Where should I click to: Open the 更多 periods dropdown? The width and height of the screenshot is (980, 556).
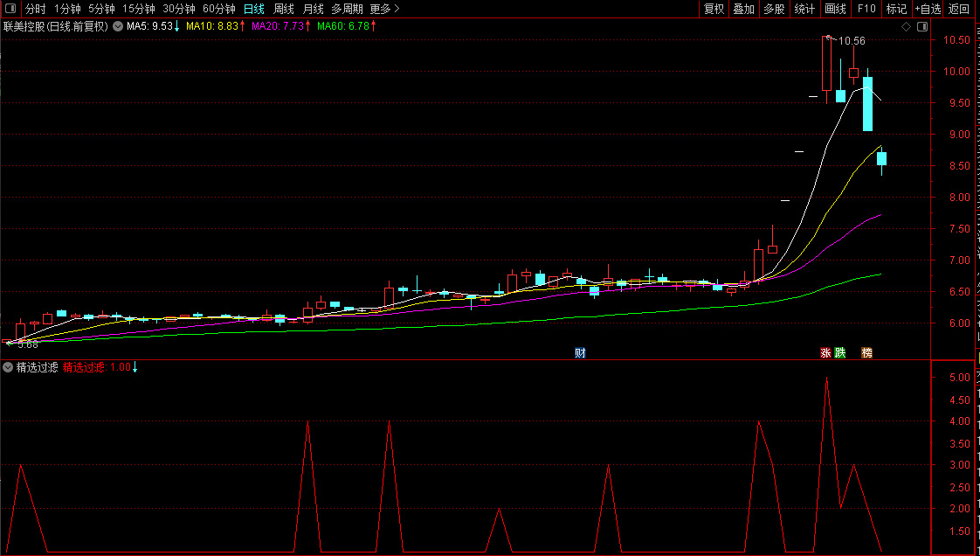(384, 9)
